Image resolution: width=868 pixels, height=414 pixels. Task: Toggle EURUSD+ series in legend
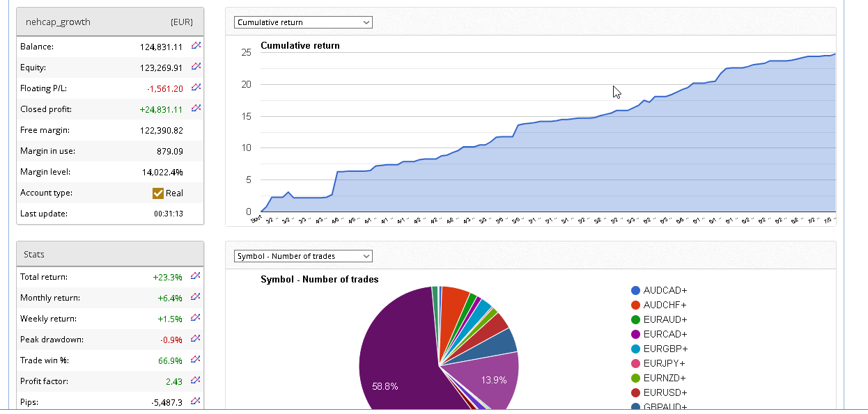(658, 392)
